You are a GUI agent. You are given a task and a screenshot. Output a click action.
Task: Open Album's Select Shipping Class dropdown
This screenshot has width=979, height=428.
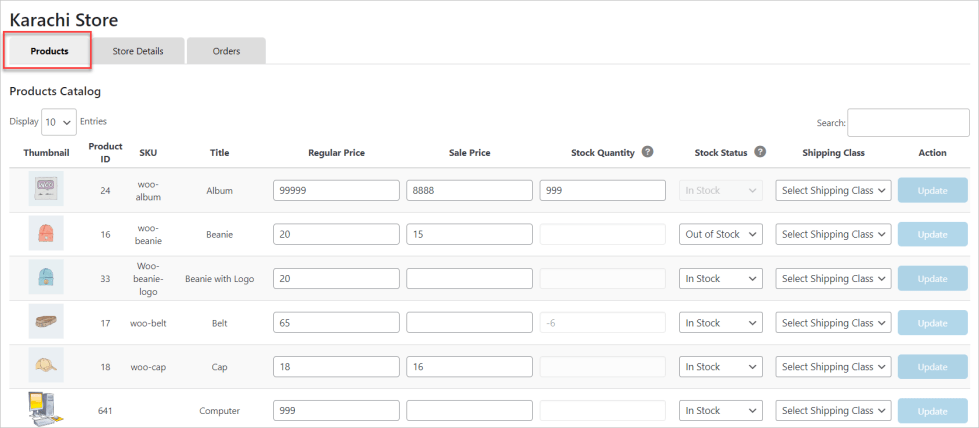coord(834,190)
